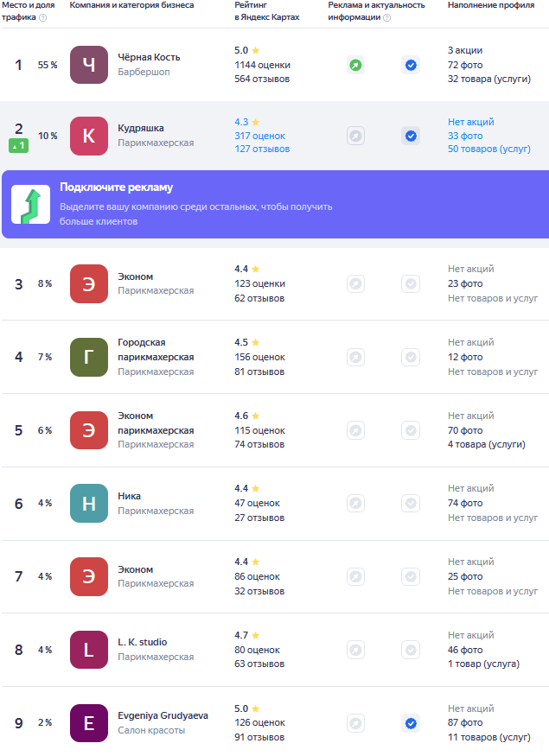Select company name 'Чёрная Кость'

coord(149,57)
